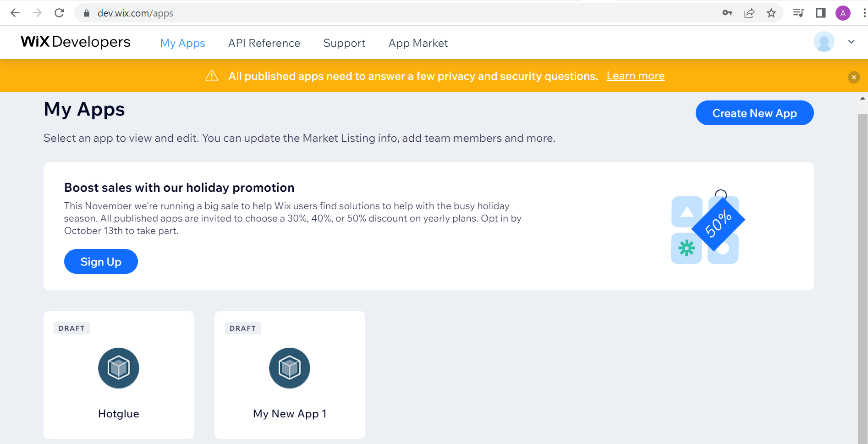This screenshot has width=868, height=444.
Task: Click the scrollbar up arrow
Action: click(863, 98)
